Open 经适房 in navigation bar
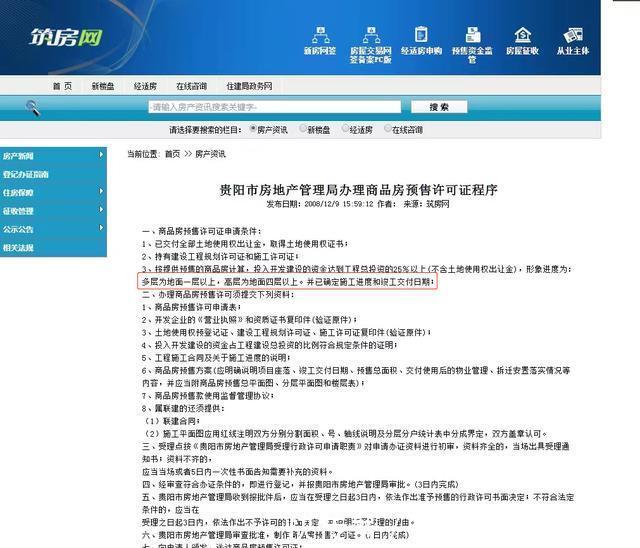The width and height of the screenshot is (640, 548). [x=145, y=86]
